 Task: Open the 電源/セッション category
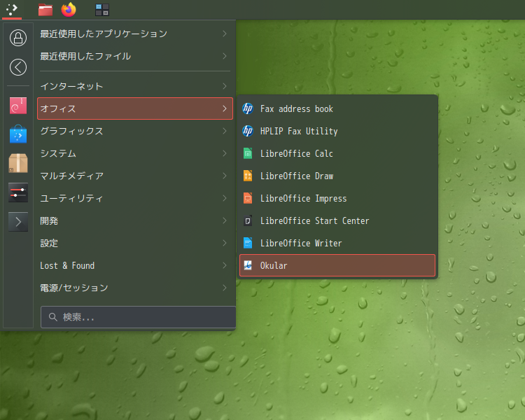(x=135, y=288)
